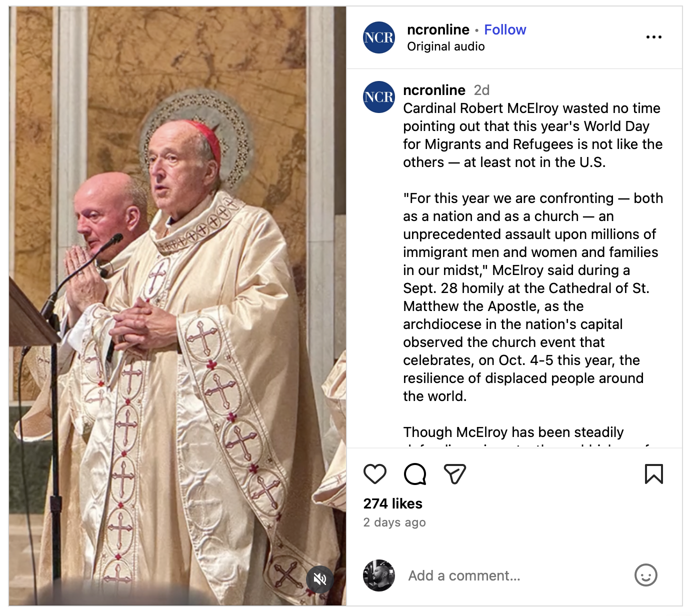Image resolution: width=692 pixels, height=616 pixels.
Task: Click the Add a comment field
Action: [x=515, y=575]
